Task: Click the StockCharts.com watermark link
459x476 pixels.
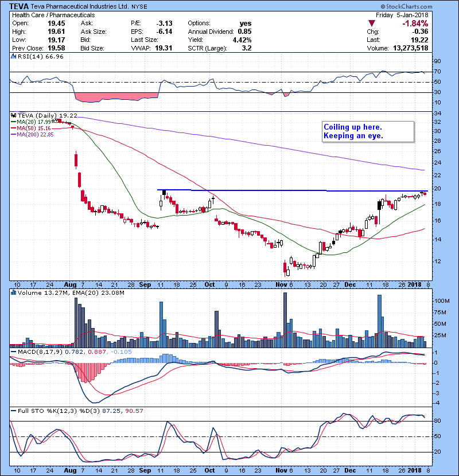Action: (406, 6)
